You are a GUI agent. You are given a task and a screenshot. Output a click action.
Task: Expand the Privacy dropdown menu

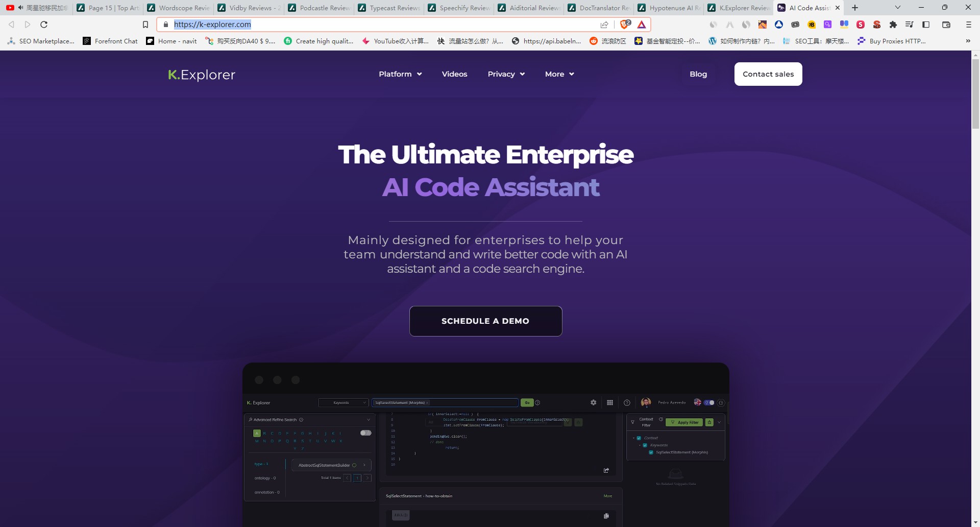tap(506, 74)
